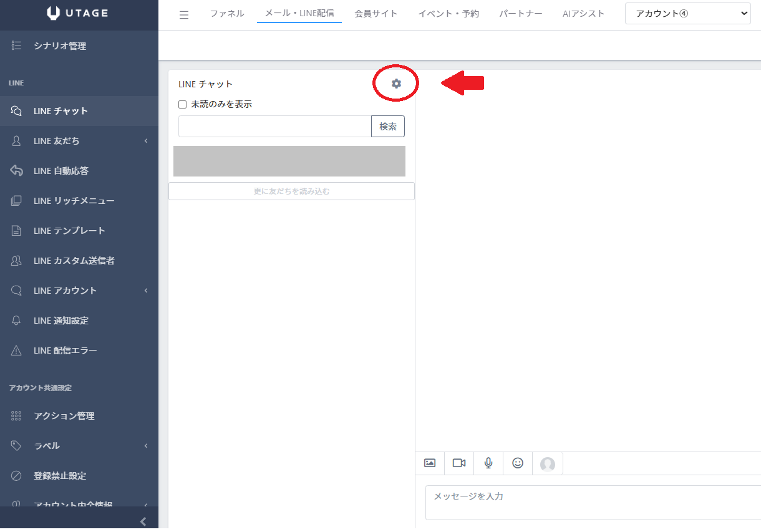Click the LINE 友だち person icon

(17, 141)
